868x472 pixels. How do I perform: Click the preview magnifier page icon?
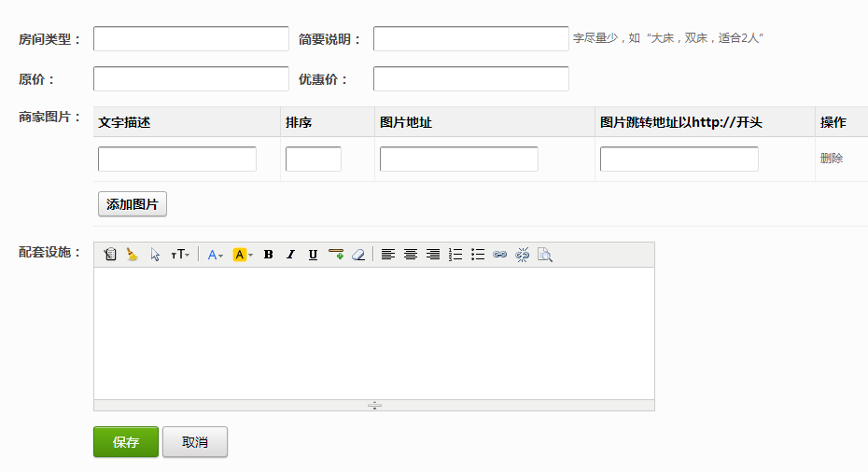(x=545, y=255)
